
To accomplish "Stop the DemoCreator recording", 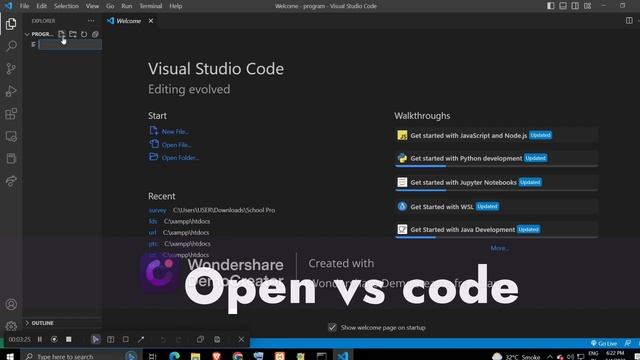I will 69,339.
